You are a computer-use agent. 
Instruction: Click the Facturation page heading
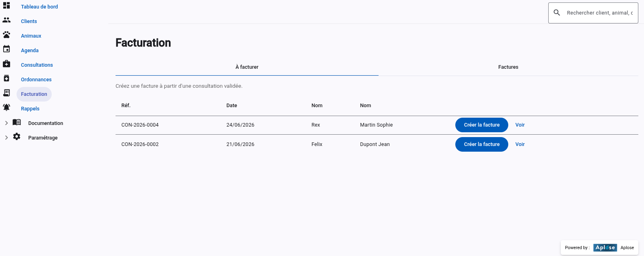143,43
